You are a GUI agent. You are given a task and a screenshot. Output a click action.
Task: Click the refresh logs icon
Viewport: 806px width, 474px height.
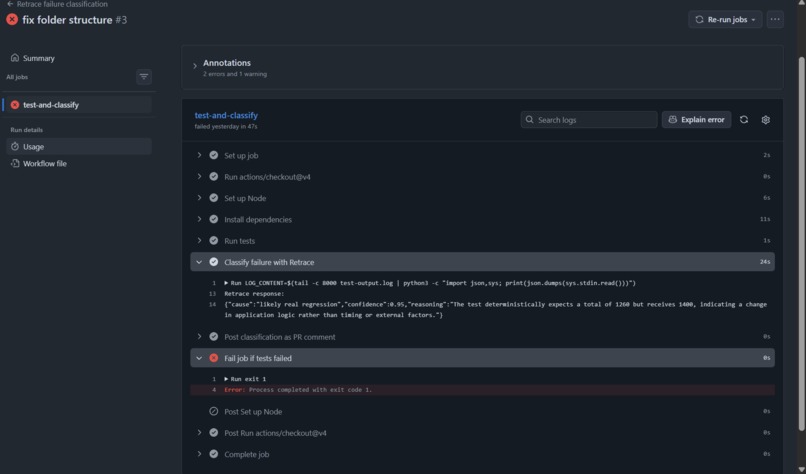tap(743, 120)
